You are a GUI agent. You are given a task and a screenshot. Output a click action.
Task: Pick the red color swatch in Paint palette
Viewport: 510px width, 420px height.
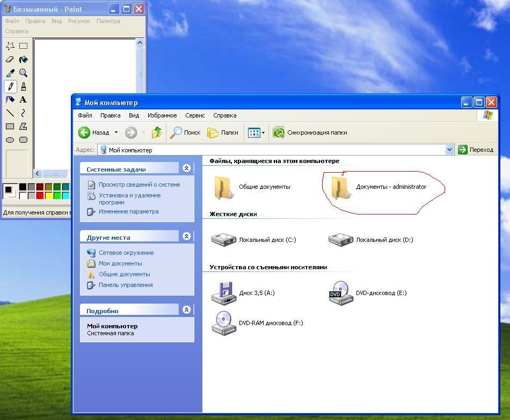click(40, 195)
